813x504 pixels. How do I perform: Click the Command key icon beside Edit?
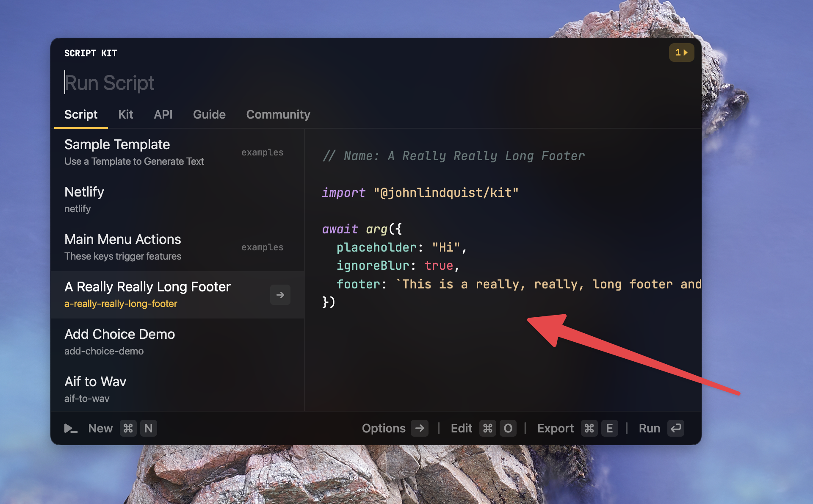487,429
